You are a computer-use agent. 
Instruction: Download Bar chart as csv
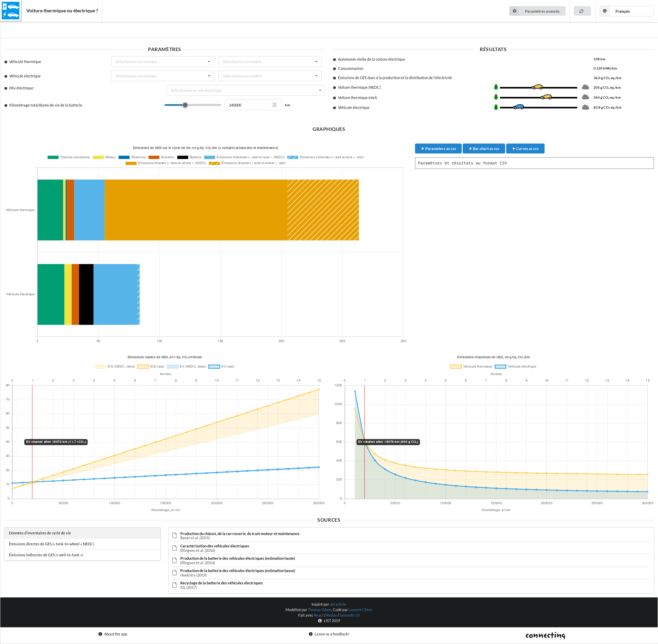[484, 149]
